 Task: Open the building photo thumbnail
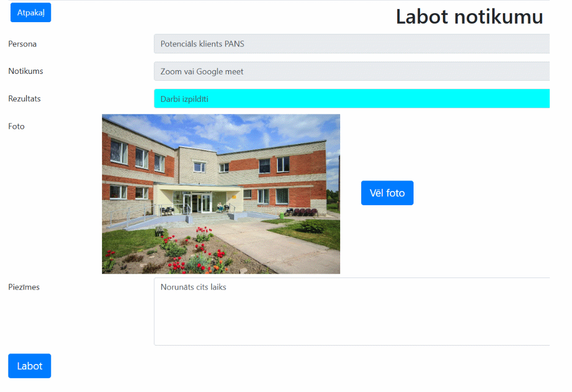221,194
